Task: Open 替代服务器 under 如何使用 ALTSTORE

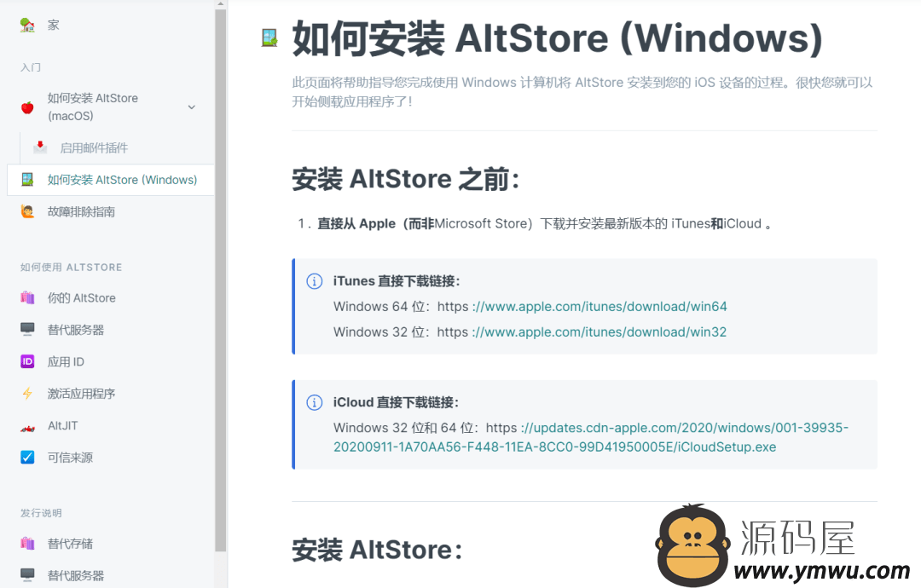Action: point(76,330)
